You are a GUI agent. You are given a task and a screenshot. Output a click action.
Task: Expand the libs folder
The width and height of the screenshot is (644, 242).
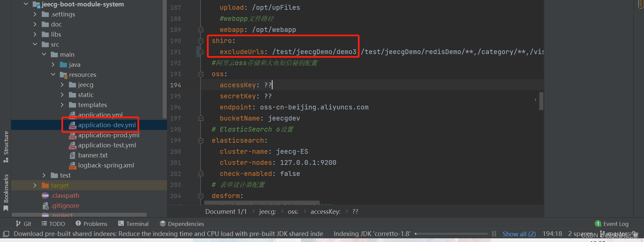click(35, 34)
